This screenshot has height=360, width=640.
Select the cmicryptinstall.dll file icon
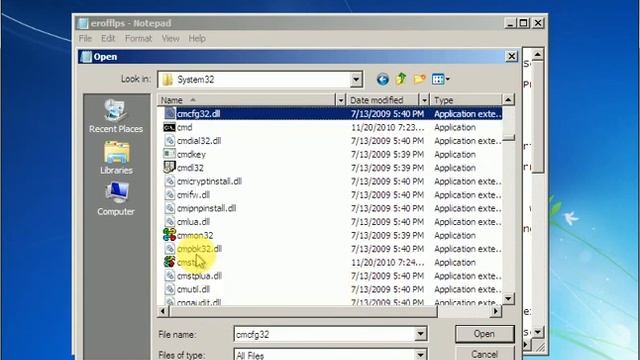click(170, 181)
